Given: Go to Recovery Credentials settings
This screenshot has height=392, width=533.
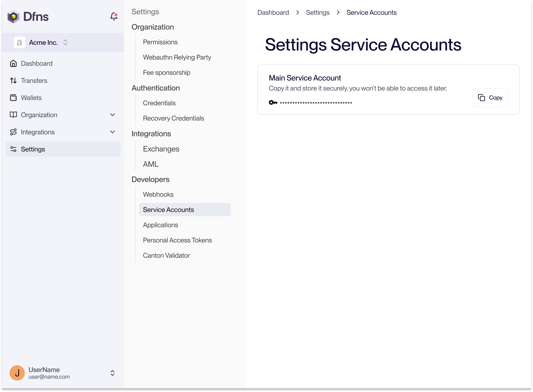Looking at the screenshot, I should coord(173,118).
